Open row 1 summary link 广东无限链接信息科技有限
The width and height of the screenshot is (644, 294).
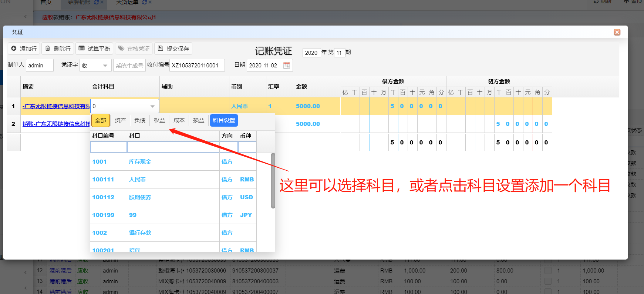pyautogui.click(x=56, y=106)
